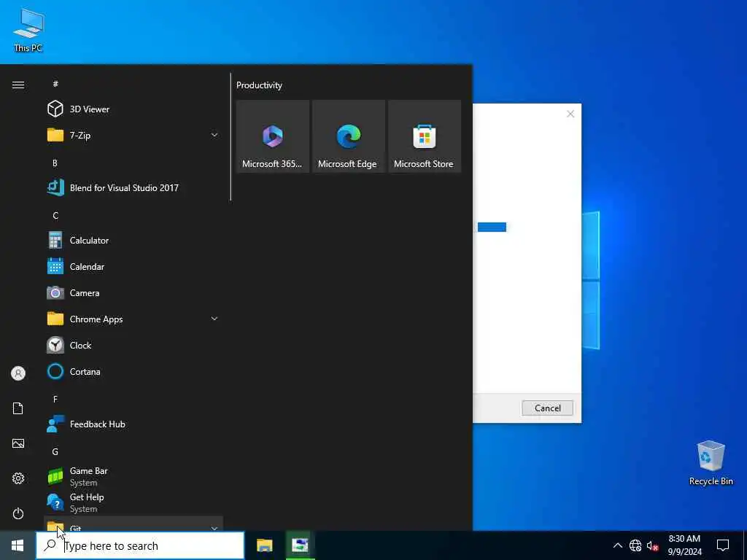Click the Productivity group title
747x560 pixels.
[259, 85]
